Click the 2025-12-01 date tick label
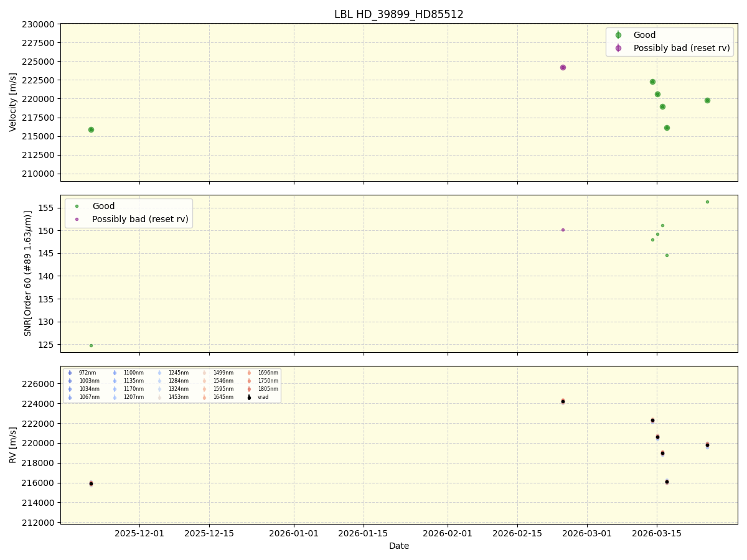 click(x=139, y=533)
